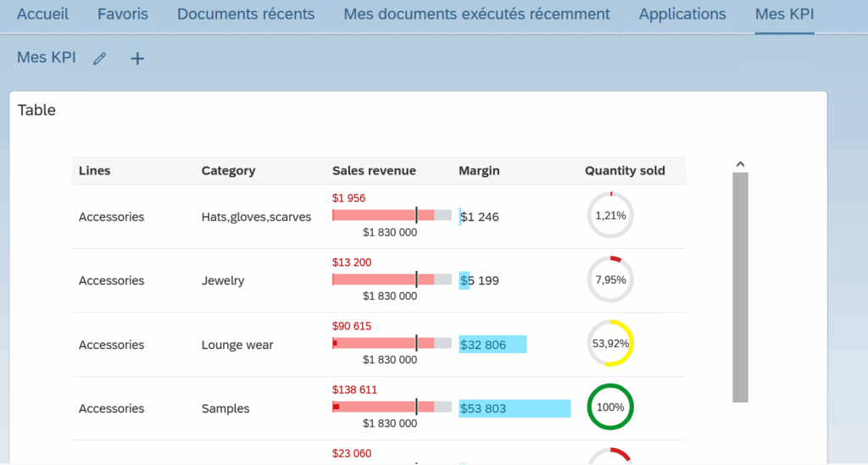Switch to the Favoris tab
Image resolution: width=868 pixels, height=465 pixels.
pyautogui.click(x=122, y=14)
